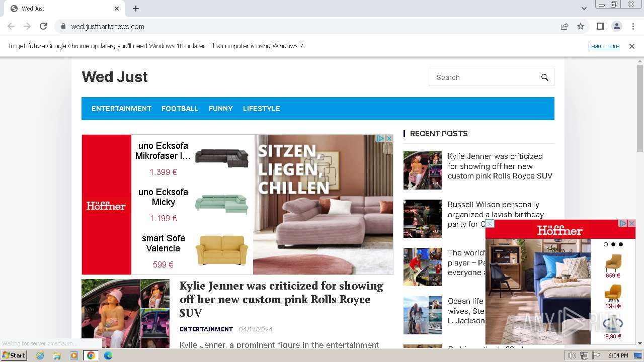This screenshot has height=362, width=644.
Task: Open Kylie Jenner recent post thumbnail
Action: (423, 170)
